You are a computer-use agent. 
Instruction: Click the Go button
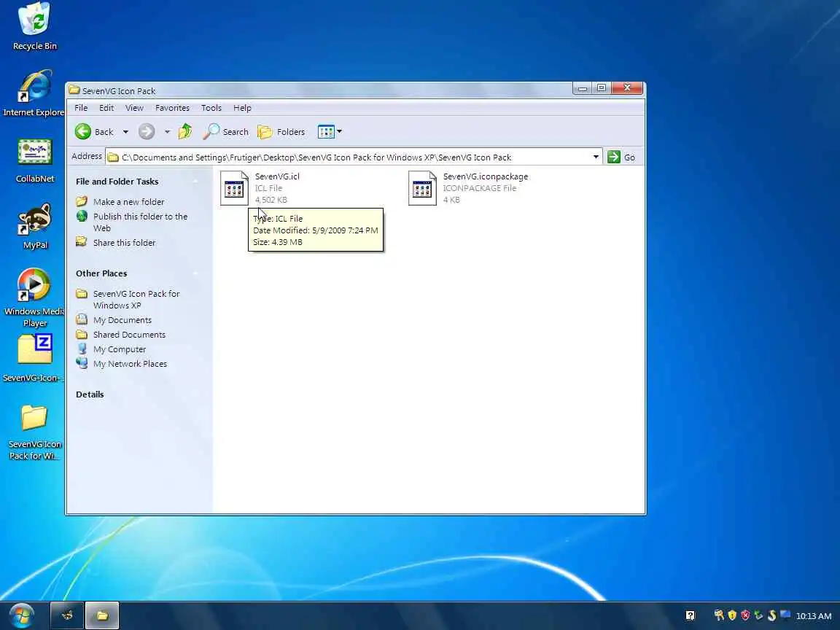pos(621,157)
